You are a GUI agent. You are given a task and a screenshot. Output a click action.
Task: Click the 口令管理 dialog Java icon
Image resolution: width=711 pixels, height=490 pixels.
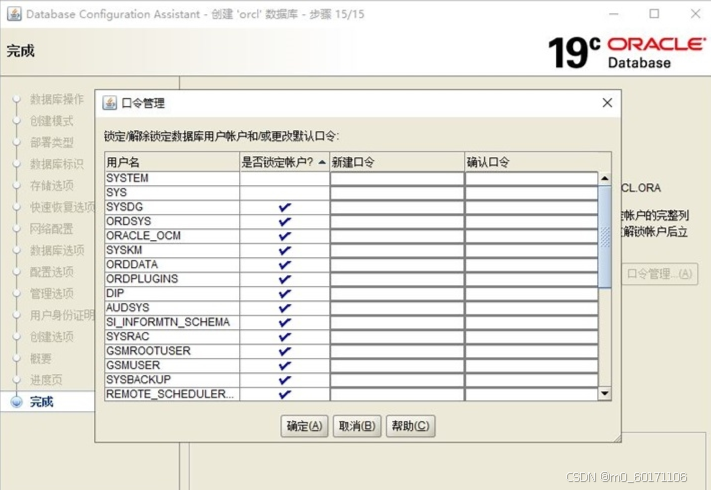click(x=109, y=103)
